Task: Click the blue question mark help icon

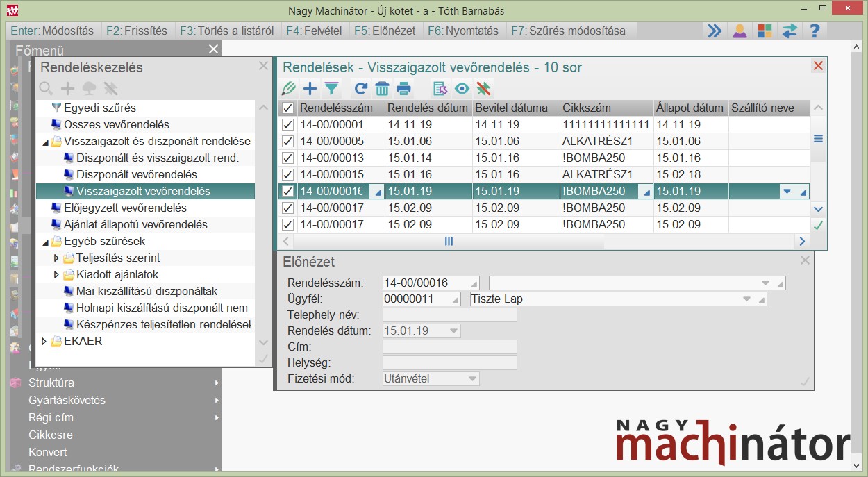Action: 815,31
